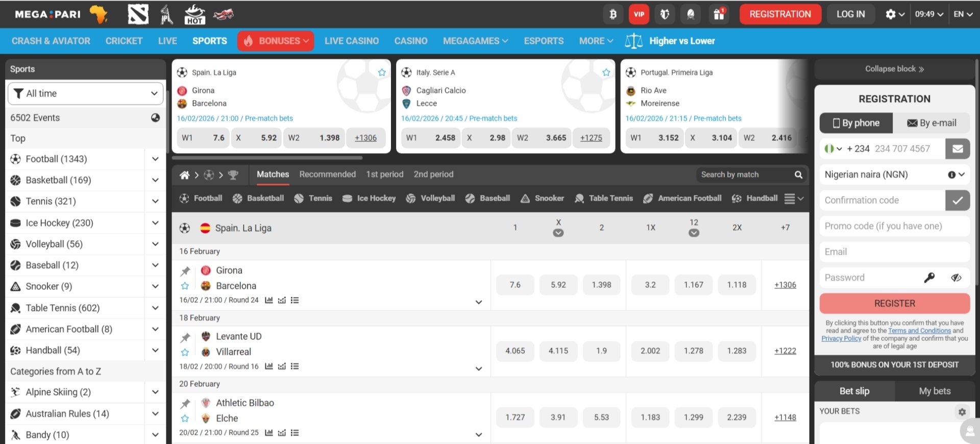Click Collapse block button

tap(894, 69)
